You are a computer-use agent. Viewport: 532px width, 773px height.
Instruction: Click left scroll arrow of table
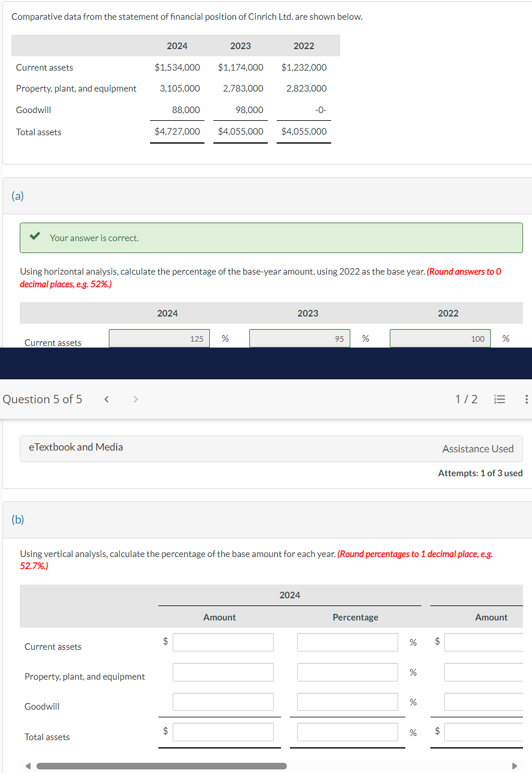point(29,766)
